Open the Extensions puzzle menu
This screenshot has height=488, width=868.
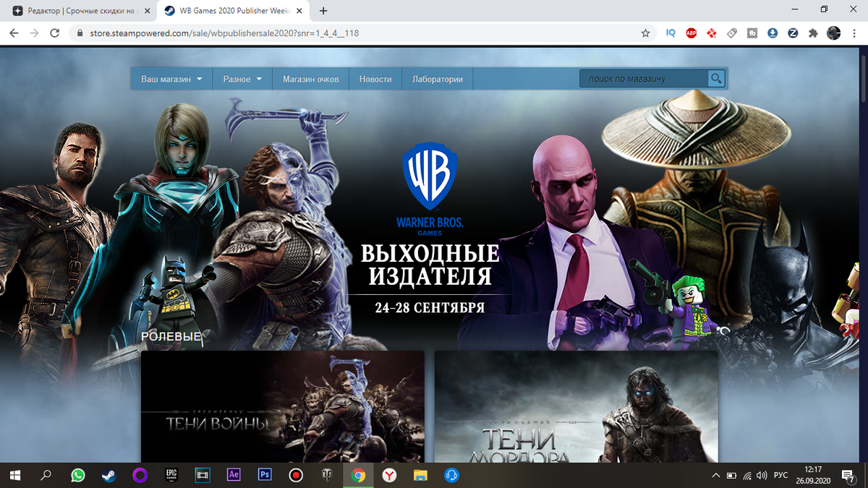pos(813,33)
